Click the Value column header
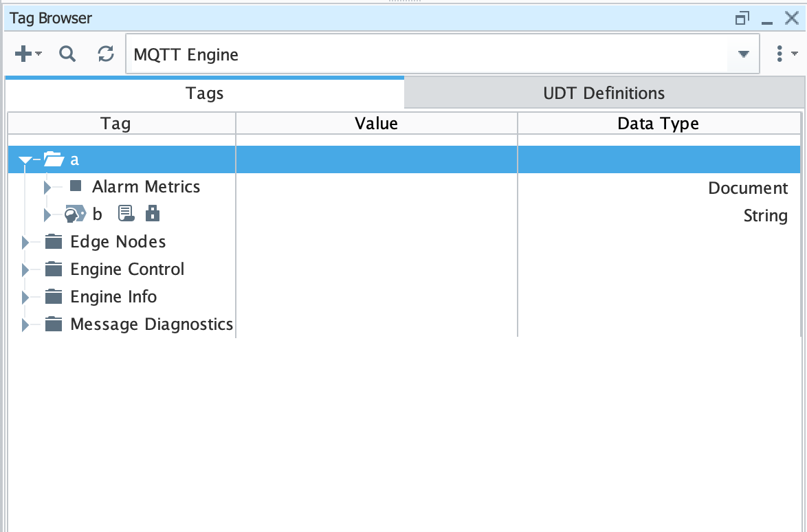 [x=376, y=124]
